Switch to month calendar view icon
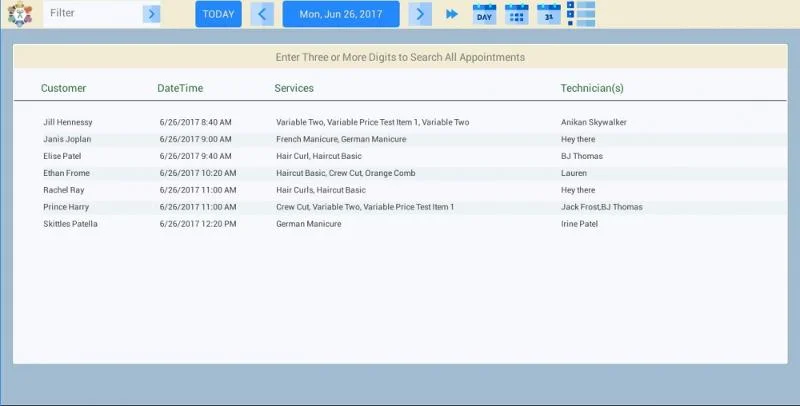This screenshot has height=406, width=800. [548, 14]
